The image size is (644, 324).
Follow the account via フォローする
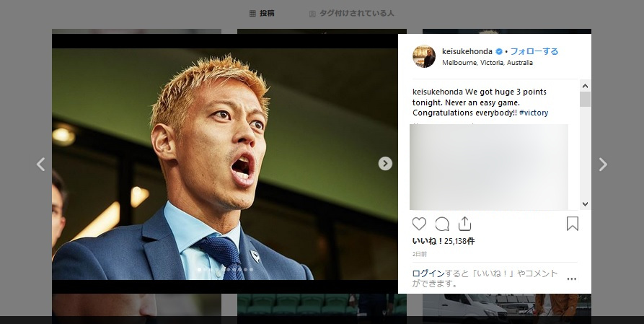pyautogui.click(x=534, y=51)
